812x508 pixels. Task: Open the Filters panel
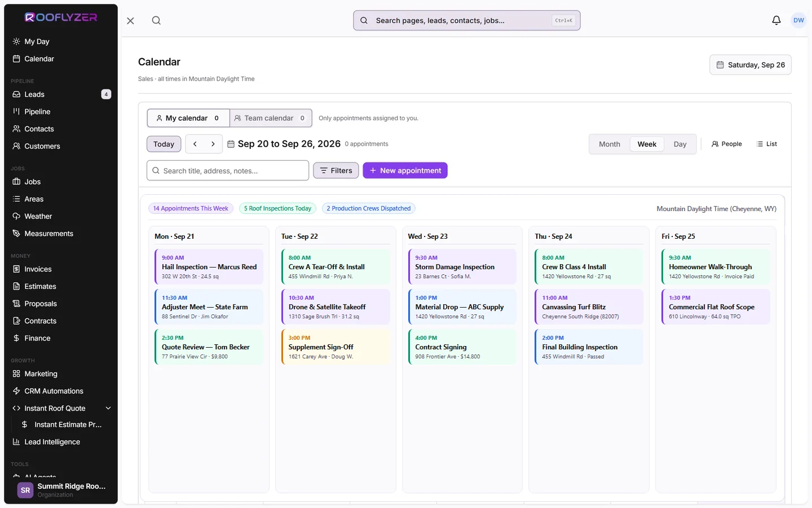coord(336,170)
